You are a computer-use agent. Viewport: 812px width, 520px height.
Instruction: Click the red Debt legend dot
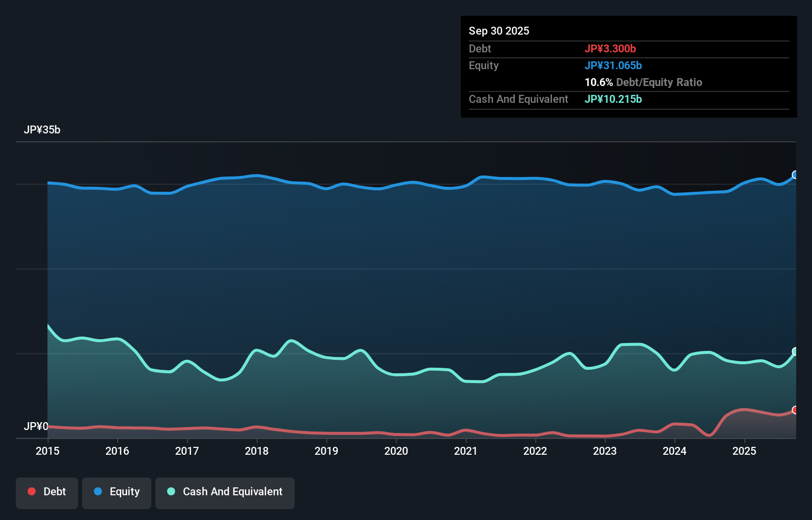pos(32,491)
